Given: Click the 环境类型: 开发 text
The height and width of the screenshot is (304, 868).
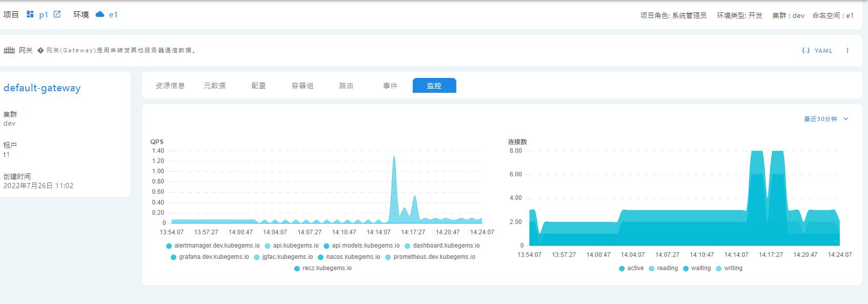Looking at the screenshot, I should click(x=740, y=15).
